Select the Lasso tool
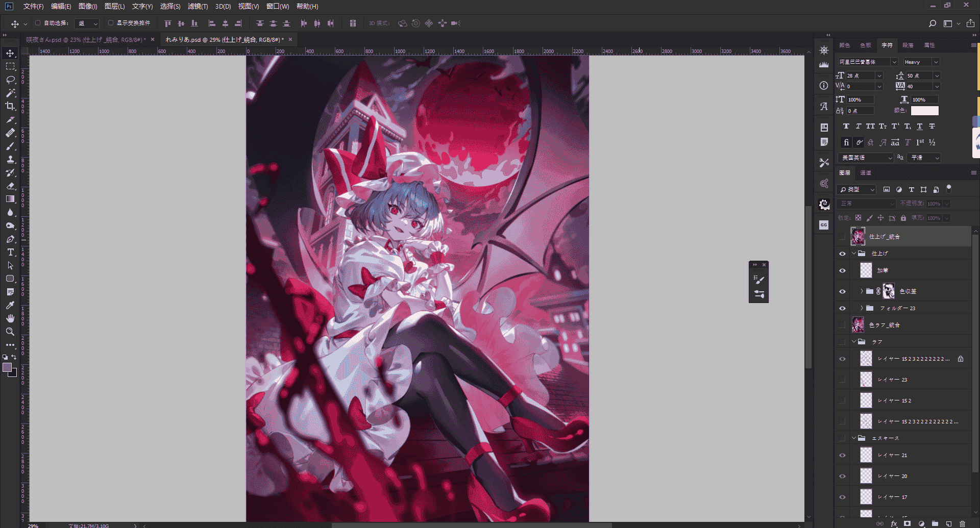 point(10,80)
